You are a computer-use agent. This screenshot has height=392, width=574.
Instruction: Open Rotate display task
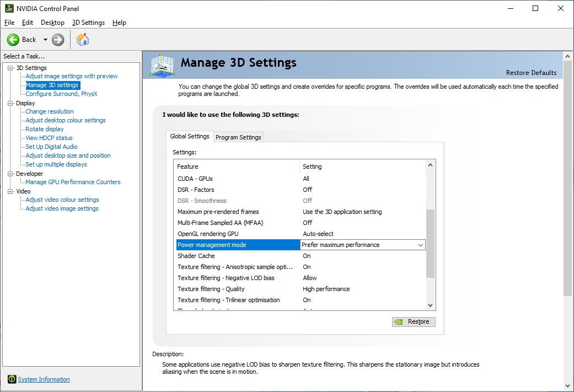45,129
